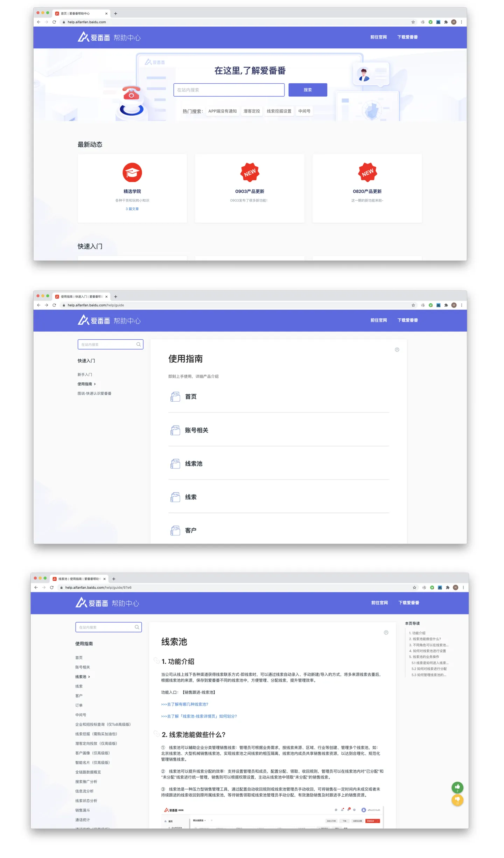Open the 线索池 folder entry in 使用指南
The width and height of the screenshot is (504, 858).
[x=279, y=464]
